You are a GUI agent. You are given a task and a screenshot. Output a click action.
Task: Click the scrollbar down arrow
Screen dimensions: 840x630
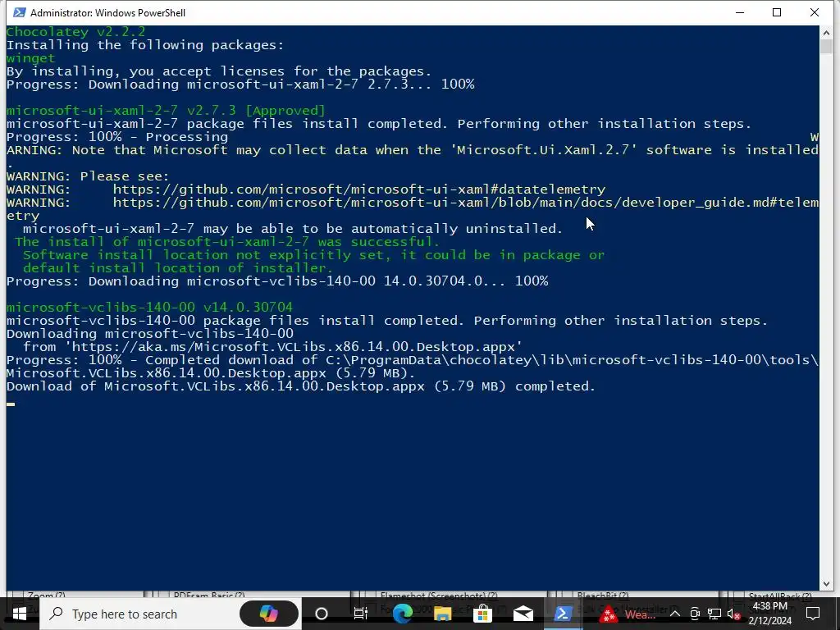coord(826,584)
